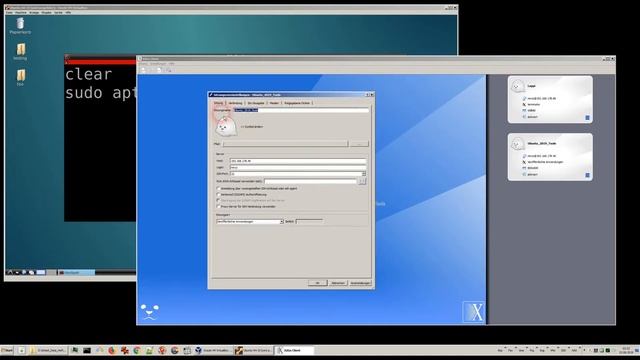Open the lowest folder icon on VM desktop

(20, 77)
